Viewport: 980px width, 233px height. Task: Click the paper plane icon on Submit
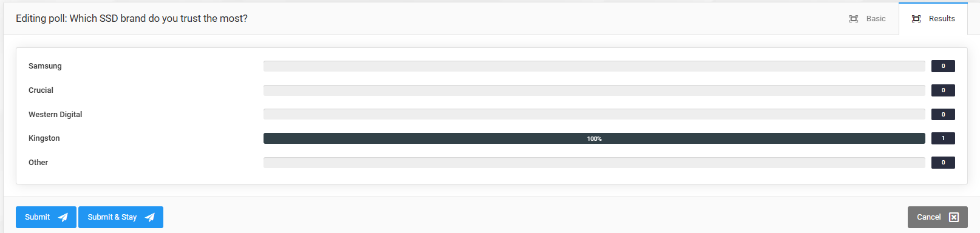pos(63,217)
